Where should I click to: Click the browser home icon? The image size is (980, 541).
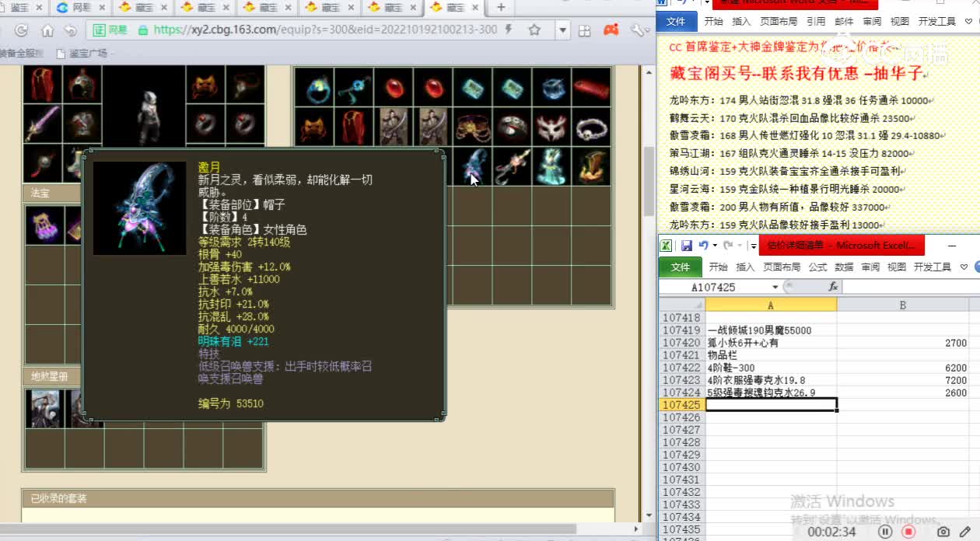click(47, 30)
